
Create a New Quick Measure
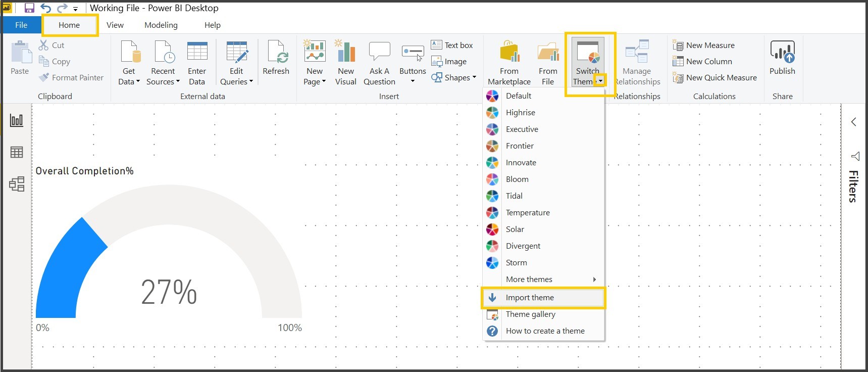pos(714,77)
